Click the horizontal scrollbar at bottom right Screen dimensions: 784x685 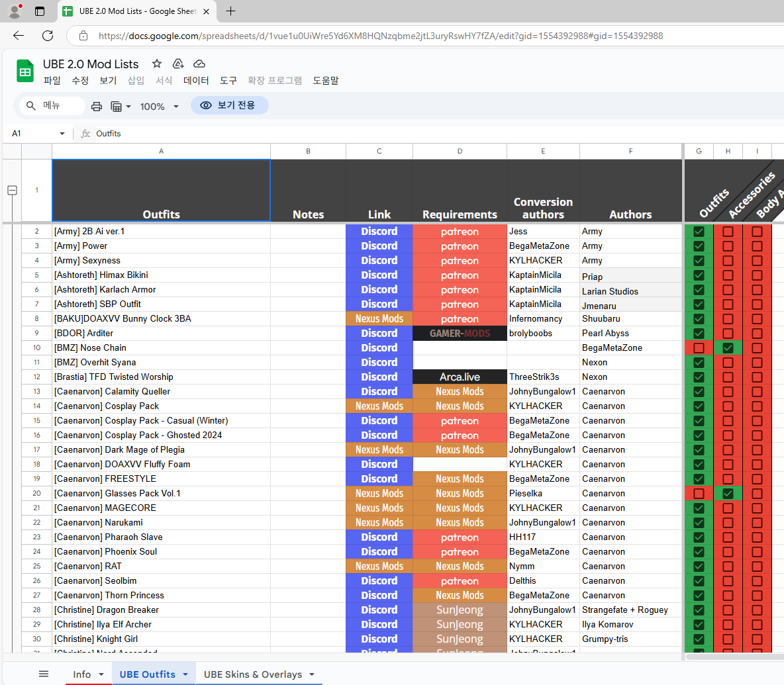pos(735,657)
